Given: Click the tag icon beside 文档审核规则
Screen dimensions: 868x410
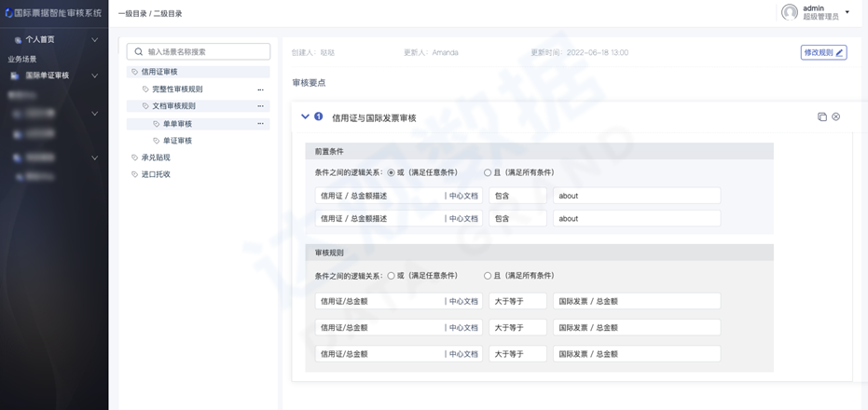Looking at the screenshot, I should (x=145, y=106).
